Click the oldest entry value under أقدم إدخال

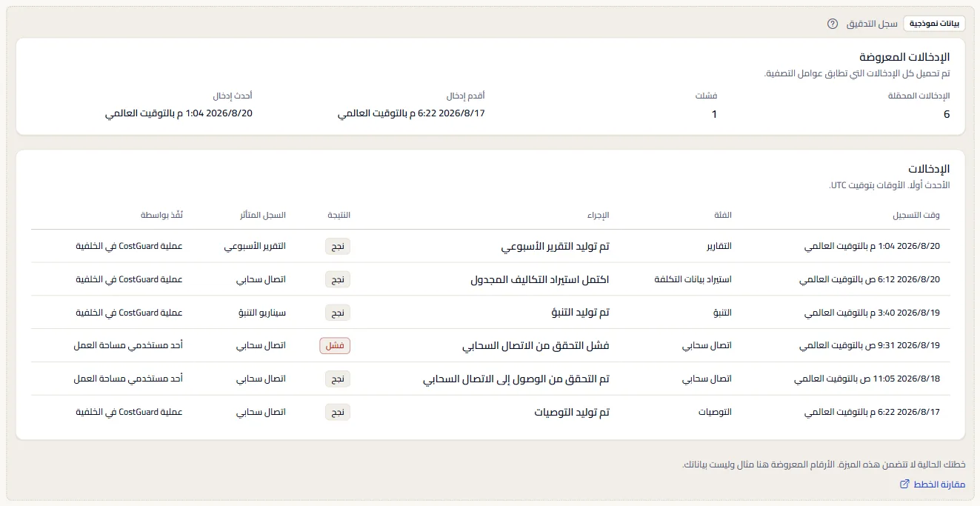[411, 113]
